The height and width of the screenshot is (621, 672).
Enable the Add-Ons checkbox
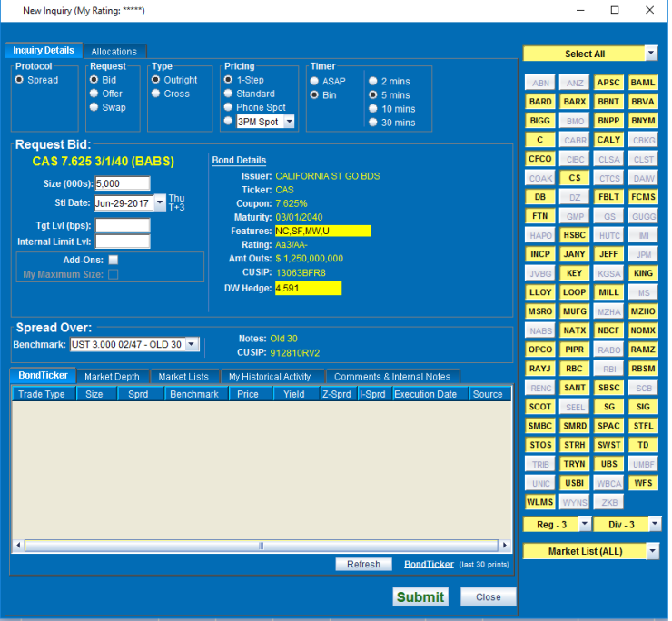[x=113, y=261]
